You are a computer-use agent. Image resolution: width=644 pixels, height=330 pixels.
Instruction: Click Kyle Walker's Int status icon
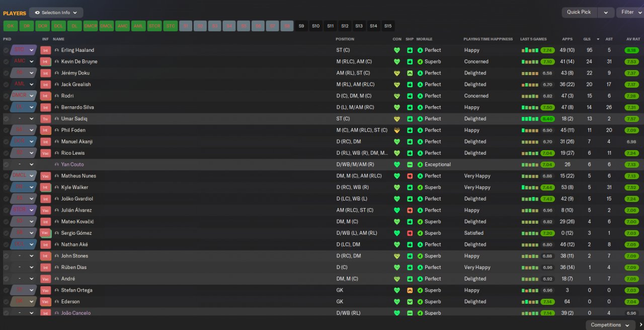coord(45,187)
